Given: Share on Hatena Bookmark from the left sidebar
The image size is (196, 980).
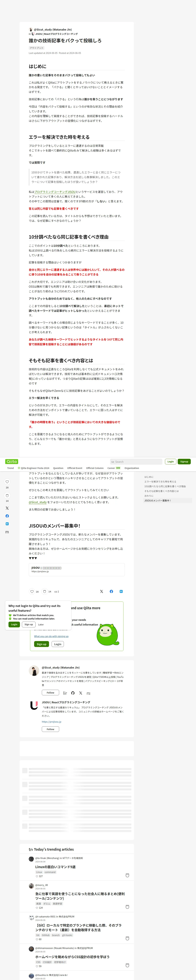Looking at the screenshot, I should 7,524.
